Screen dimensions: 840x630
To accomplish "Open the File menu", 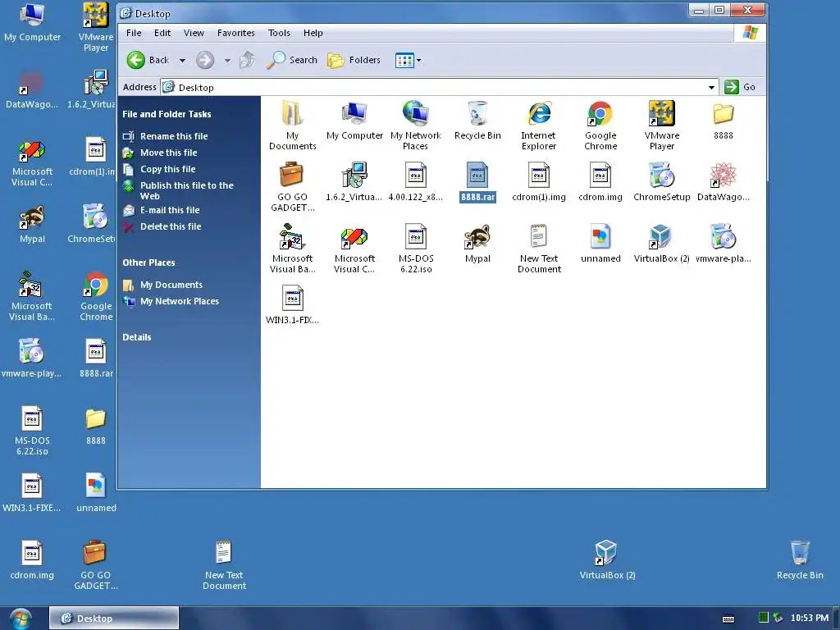I will click(x=134, y=33).
